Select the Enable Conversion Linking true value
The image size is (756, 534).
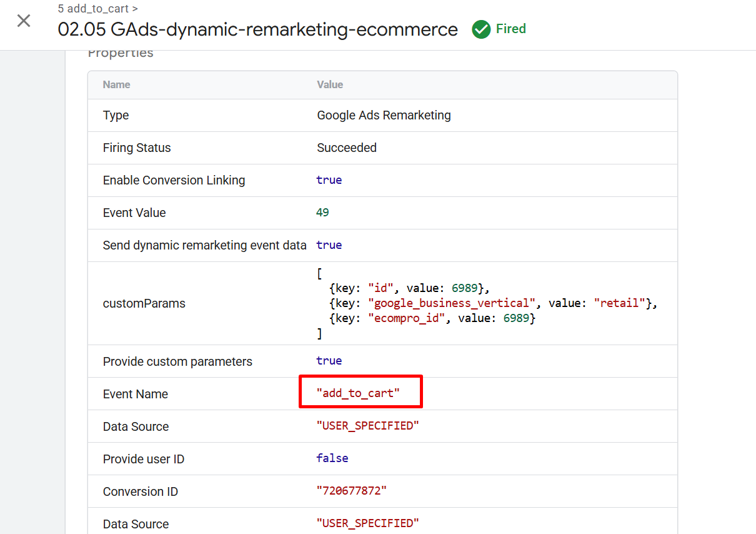[329, 180]
